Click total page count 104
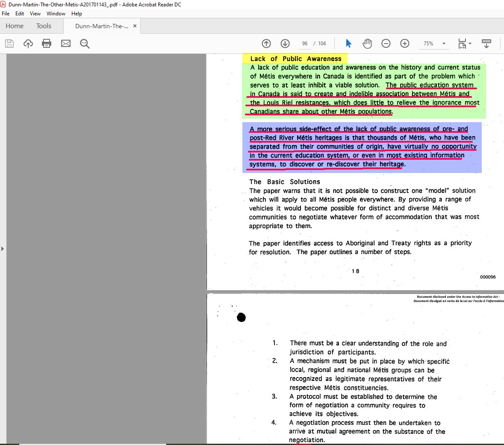The height and width of the screenshot is (445, 504). tap(322, 43)
